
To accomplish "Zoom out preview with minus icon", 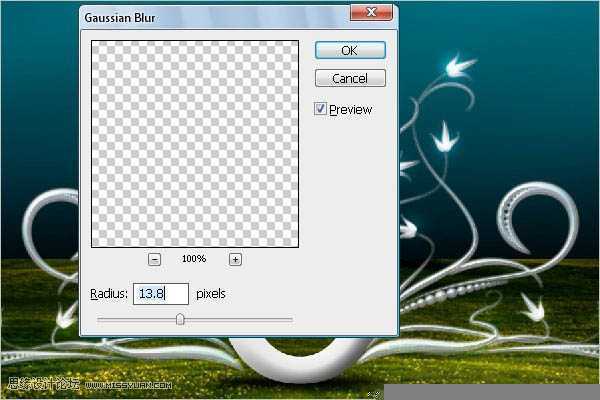I will 154,260.
